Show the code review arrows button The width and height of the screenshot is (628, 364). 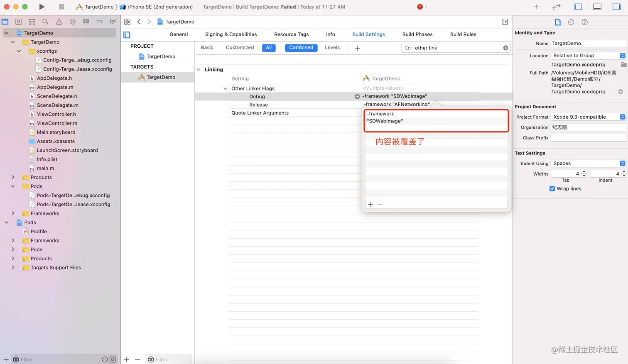(557, 7)
